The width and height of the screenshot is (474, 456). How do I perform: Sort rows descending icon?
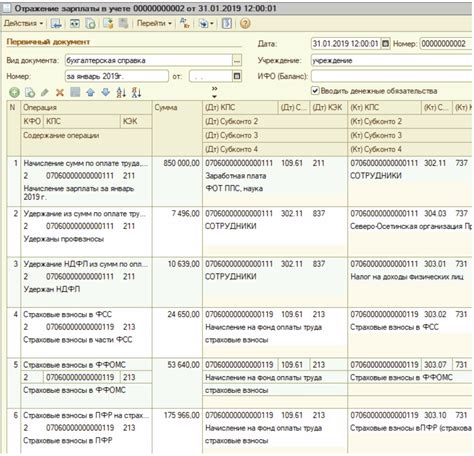pyautogui.click(x=136, y=92)
